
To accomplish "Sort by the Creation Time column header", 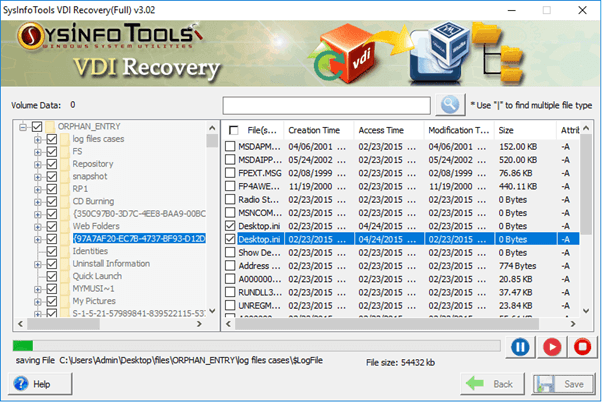I will click(318, 130).
